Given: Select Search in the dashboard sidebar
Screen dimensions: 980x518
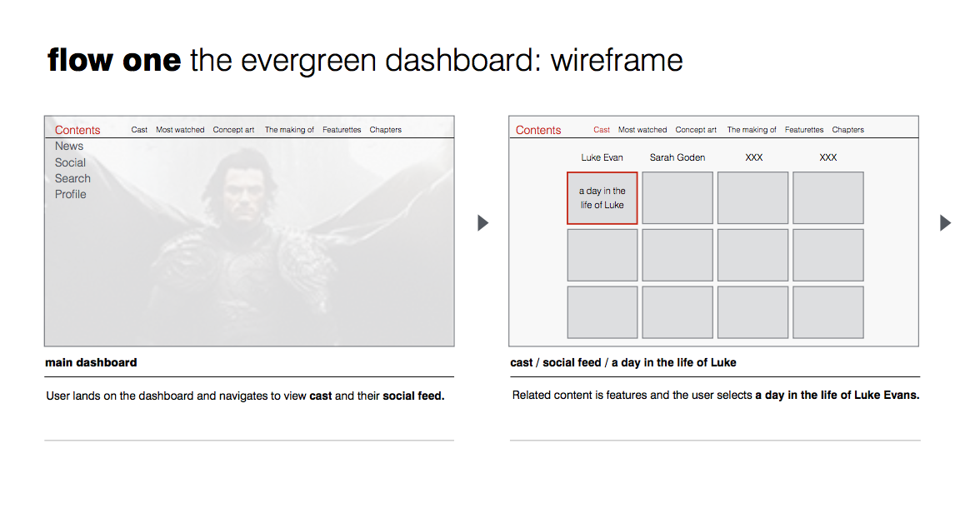Looking at the screenshot, I should [72, 179].
